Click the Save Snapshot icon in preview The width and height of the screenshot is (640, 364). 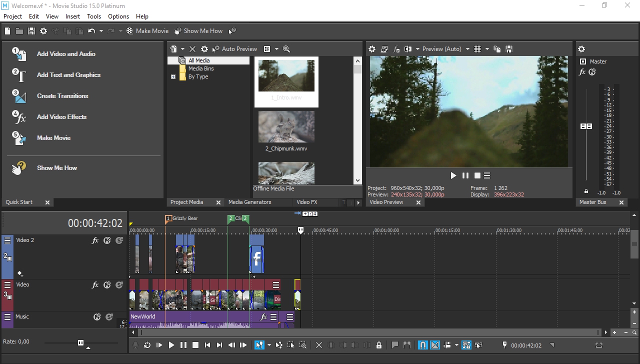pyautogui.click(x=509, y=49)
